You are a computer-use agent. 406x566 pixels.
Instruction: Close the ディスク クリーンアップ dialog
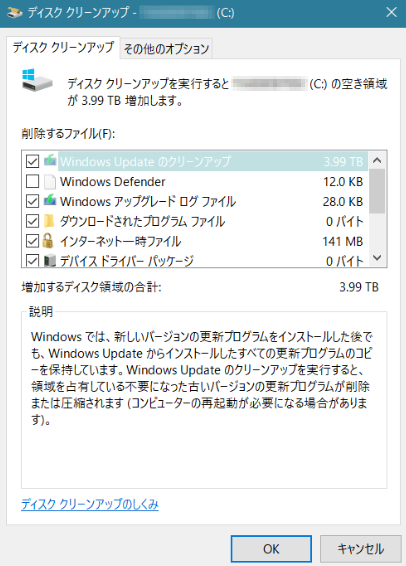[x=391, y=13]
